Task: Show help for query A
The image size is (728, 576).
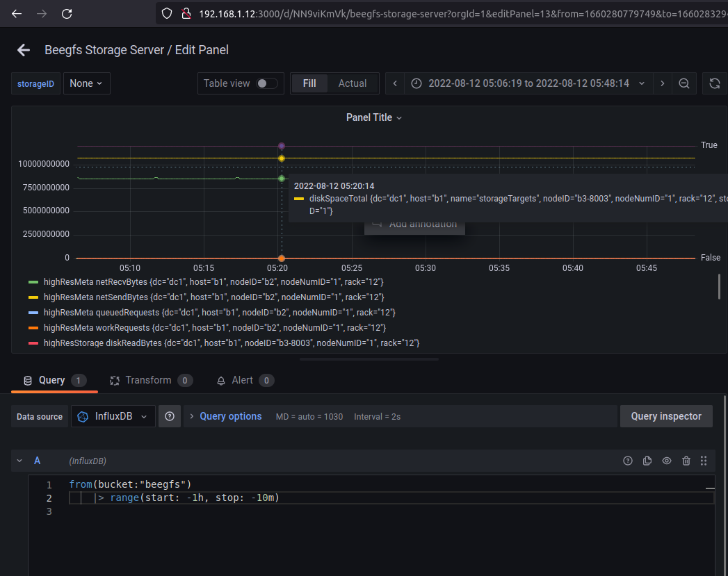Action: click(628, 461)
